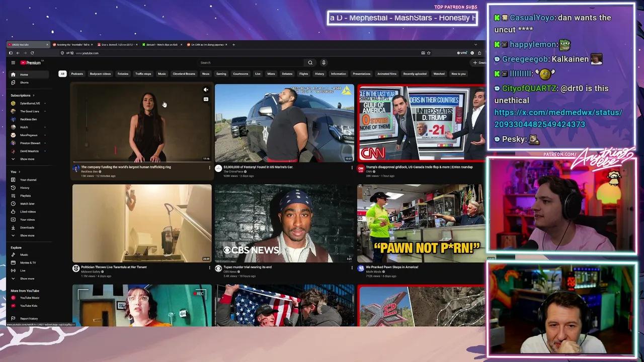This screenshot has width=644, height=362.
Task: Open The Good Liars subscription channel
Action: click(28, 111)
